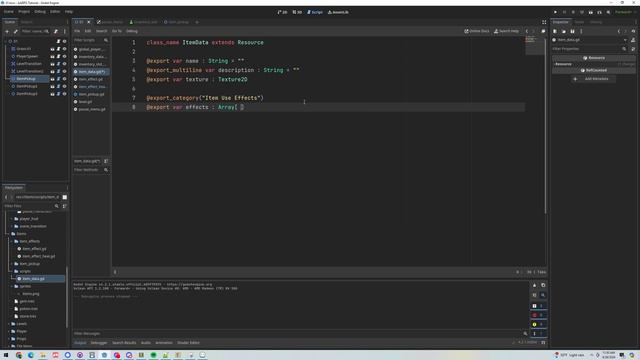Create a new resource in the Inspector
Image resolution: width=640 pixels, height=360 pixels.
[555, 31]
